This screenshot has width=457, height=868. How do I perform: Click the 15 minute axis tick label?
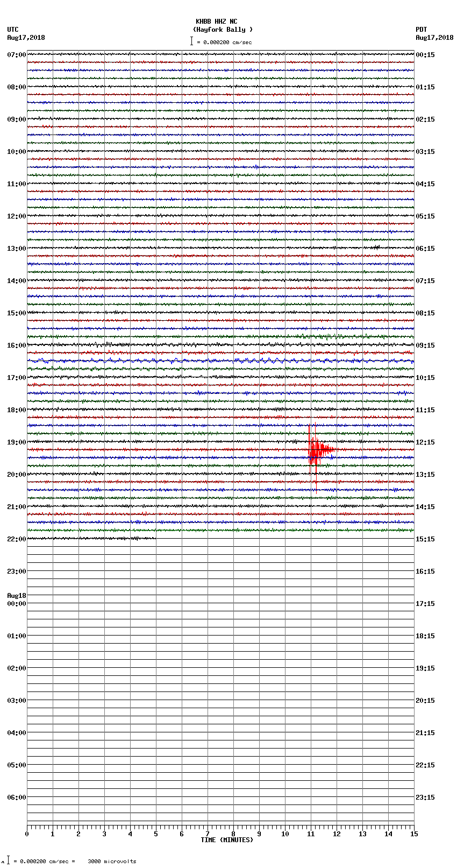click(x=414, y=834)
